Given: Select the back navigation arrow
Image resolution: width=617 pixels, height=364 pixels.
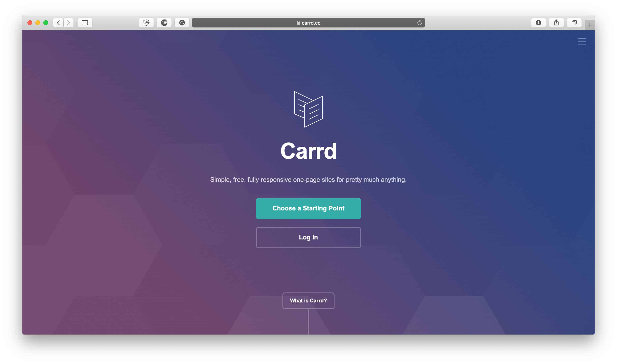Looking at the screenshot, I should [58, 22].
